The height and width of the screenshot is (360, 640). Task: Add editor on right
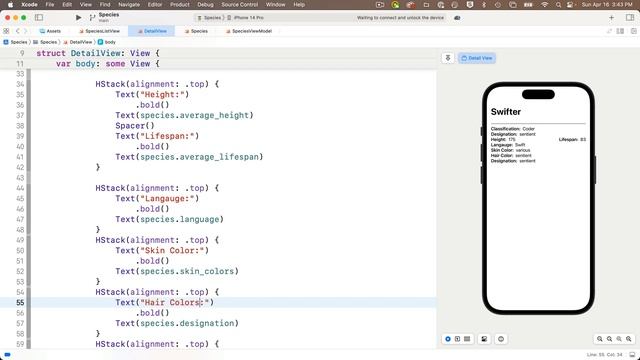633,31
